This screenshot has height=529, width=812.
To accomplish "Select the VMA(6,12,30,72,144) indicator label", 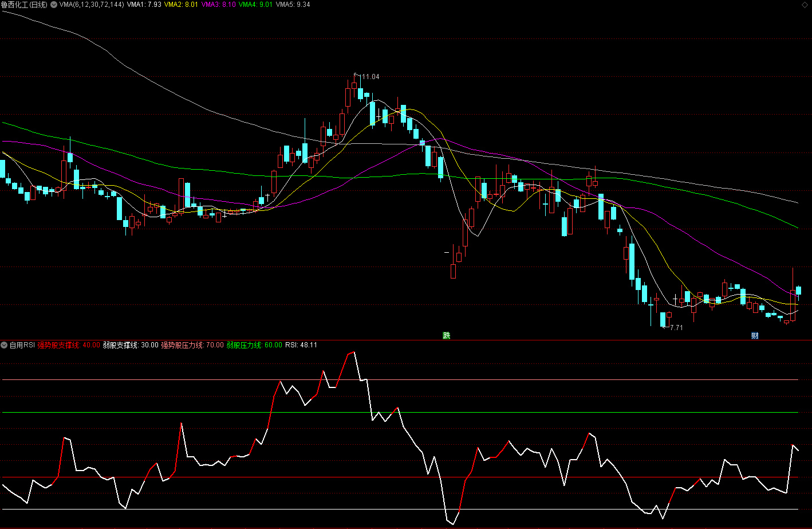I will click(x=92, y=5).
